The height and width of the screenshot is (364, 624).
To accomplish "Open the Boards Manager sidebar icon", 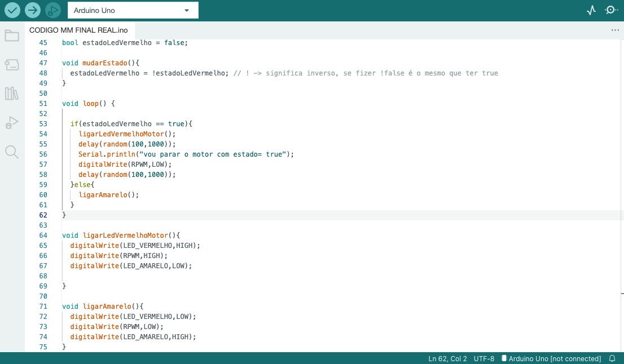I will click(x=12, y=65).
